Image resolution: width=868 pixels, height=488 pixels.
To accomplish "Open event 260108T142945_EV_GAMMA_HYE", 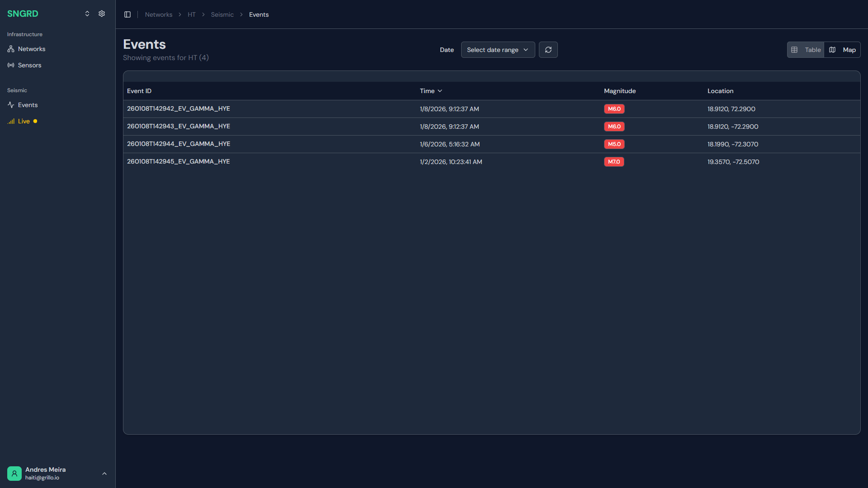I will point(178,161).
